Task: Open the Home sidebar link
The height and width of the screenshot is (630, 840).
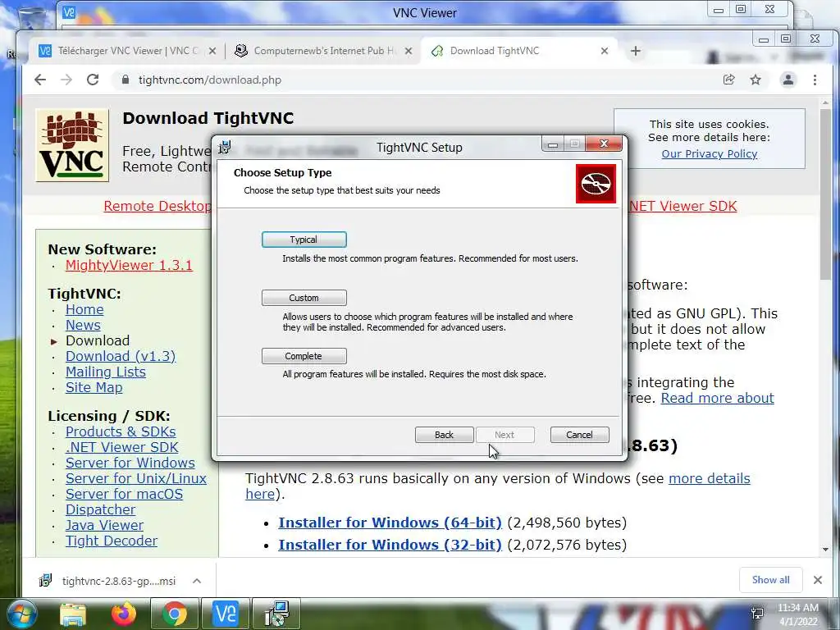Action: (84, 309)
